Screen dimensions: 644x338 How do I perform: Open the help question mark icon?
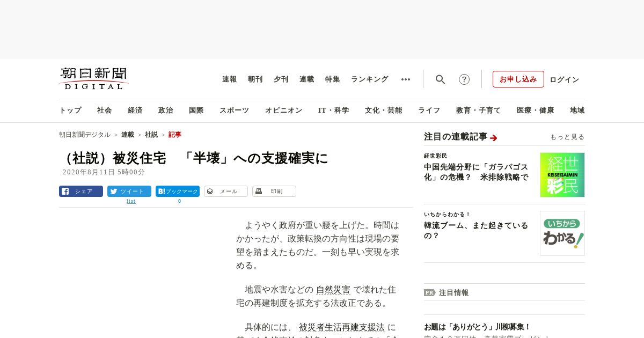464,79
